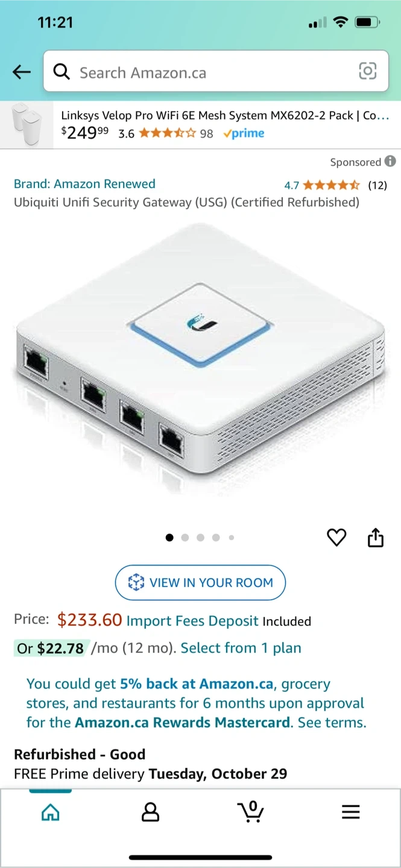Tap the VIEW IN YOUR ROOM button

tap(200, 582)
